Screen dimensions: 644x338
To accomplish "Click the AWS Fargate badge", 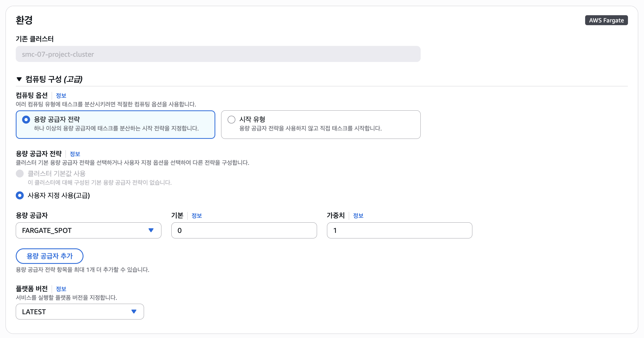I will (x=606, y=20).
